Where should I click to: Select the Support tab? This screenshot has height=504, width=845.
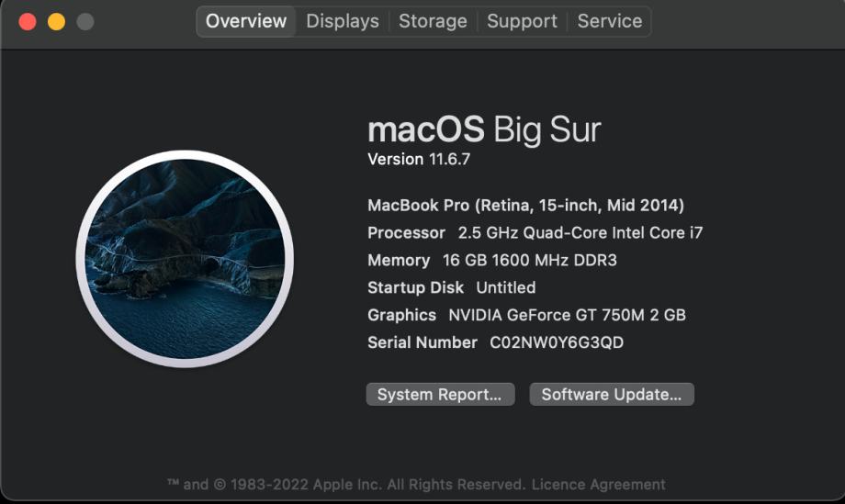pos(522,21)
